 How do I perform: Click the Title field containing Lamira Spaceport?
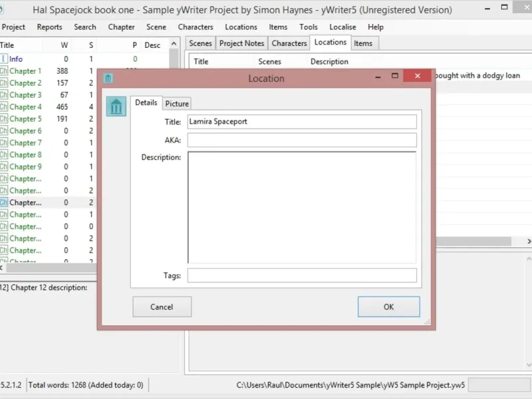tap(302, 122)
